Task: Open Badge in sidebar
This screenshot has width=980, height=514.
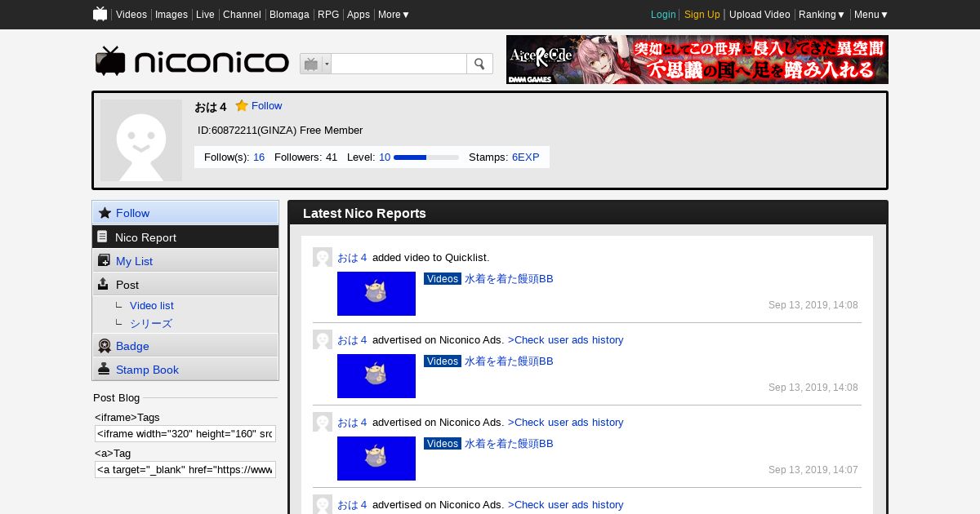Action: tap(185, 346)
